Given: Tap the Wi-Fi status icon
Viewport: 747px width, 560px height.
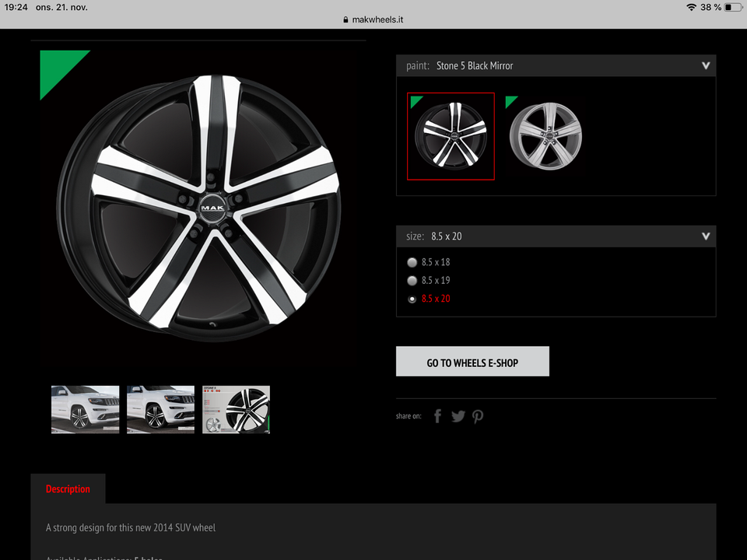Looking at the screenshot, I should 691,7.
